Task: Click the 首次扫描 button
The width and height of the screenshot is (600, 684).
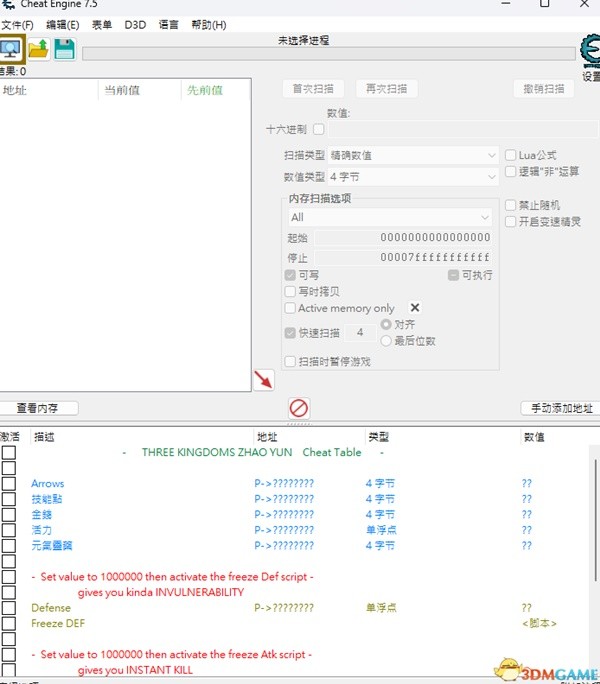Action: 313,88
